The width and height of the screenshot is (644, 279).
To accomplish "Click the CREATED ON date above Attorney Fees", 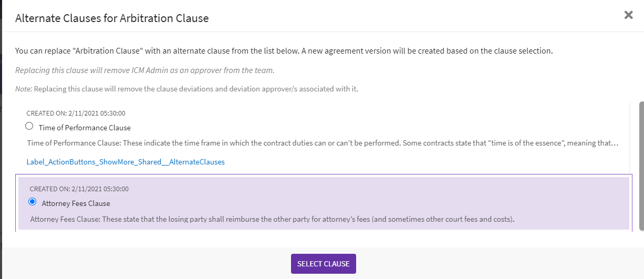I will tap(79, 189).
